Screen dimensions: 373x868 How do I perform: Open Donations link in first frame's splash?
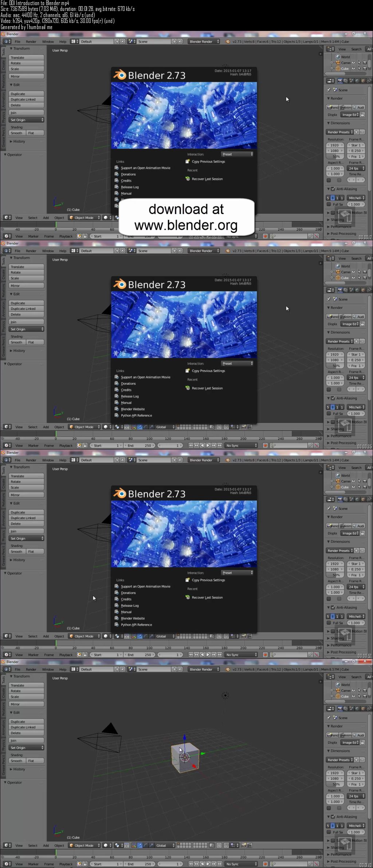coord(128,174)
